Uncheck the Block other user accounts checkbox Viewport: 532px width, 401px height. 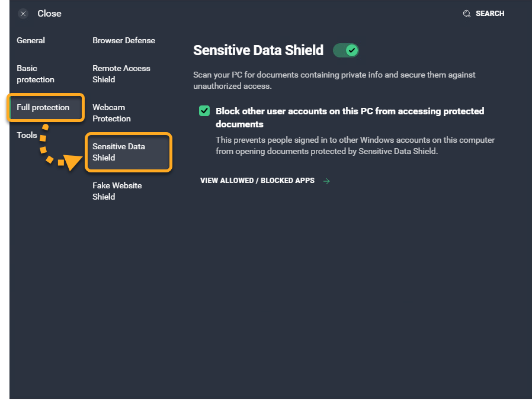coord(204,111)
